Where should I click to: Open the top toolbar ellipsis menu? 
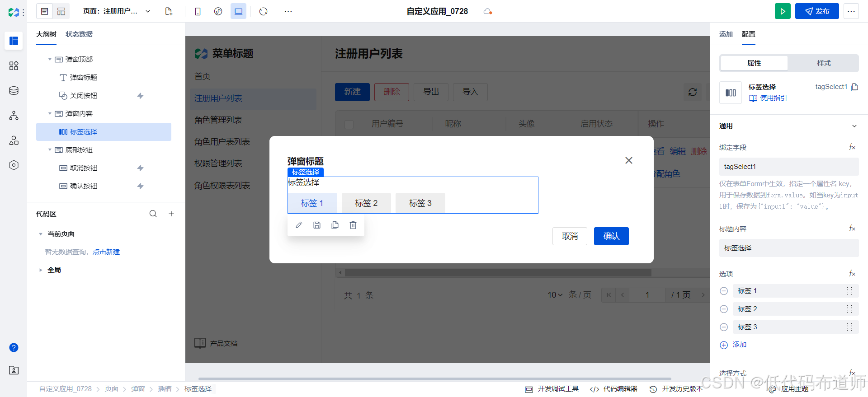(x=288, y=11)
